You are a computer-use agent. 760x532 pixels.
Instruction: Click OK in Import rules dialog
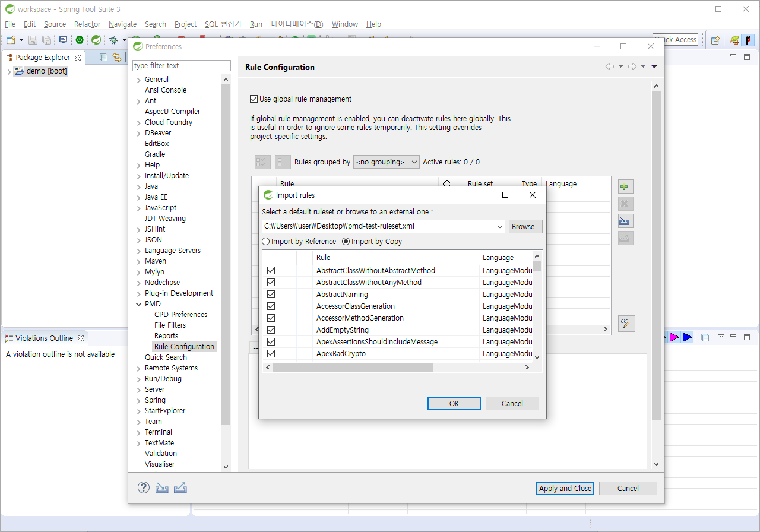click(x=454, y=404)
